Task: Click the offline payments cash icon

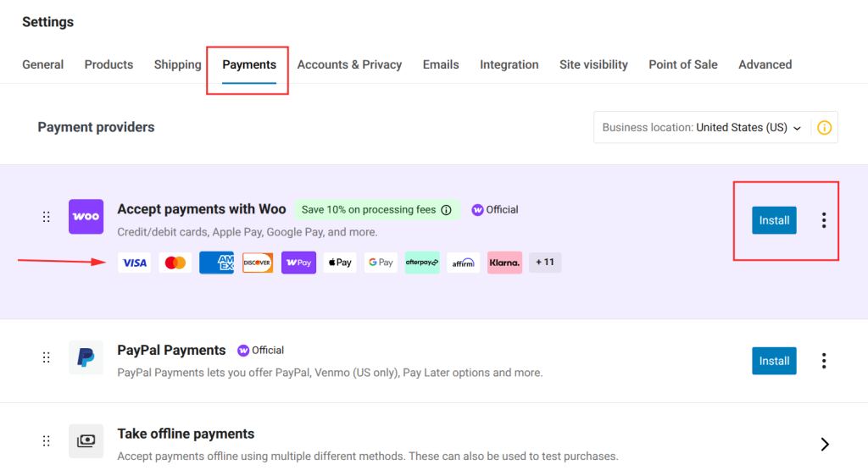Action: [86, 441]
